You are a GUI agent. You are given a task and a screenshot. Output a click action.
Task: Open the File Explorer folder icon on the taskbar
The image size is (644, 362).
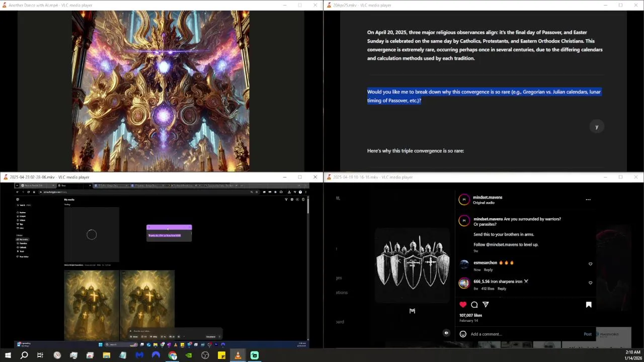[x=106, y=355]
